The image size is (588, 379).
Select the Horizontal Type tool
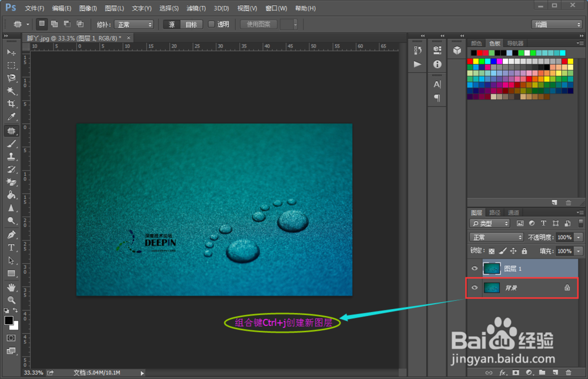(x=11, y=247)
